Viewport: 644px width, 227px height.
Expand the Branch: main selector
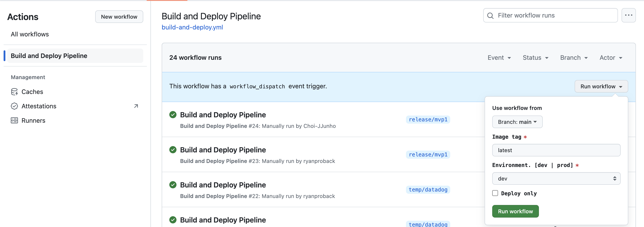point(517,122)
